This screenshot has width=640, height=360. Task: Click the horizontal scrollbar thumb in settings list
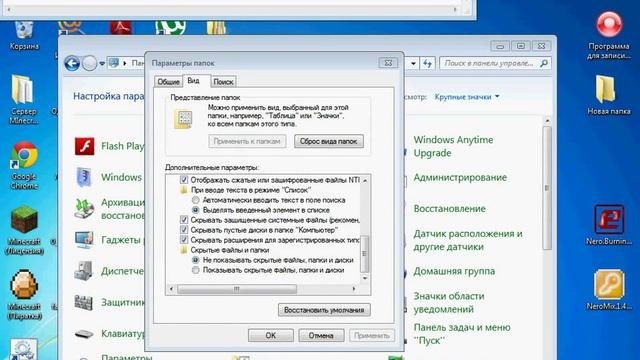click(x=237, y=289)
